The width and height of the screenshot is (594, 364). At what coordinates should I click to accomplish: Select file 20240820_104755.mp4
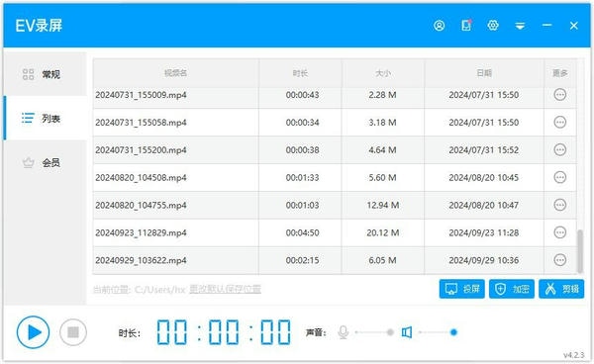pyautogui.click(x=141, y=205)
